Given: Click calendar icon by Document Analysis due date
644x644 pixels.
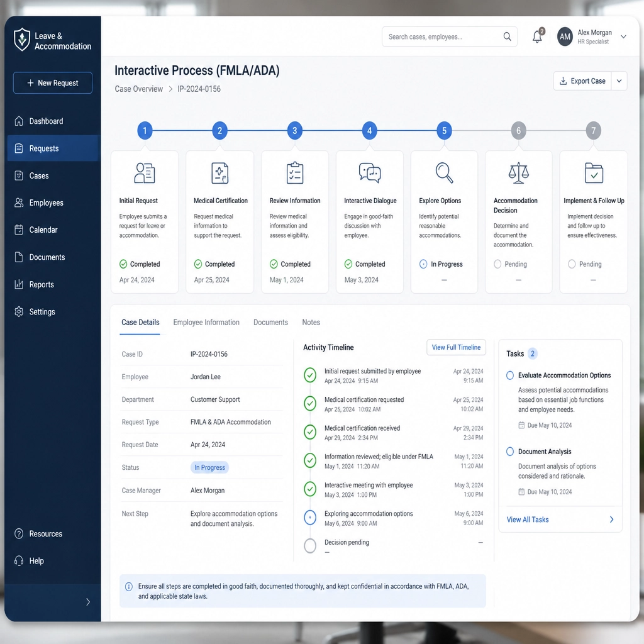Looking at the screenshot, I should click(x=521, y=492).
